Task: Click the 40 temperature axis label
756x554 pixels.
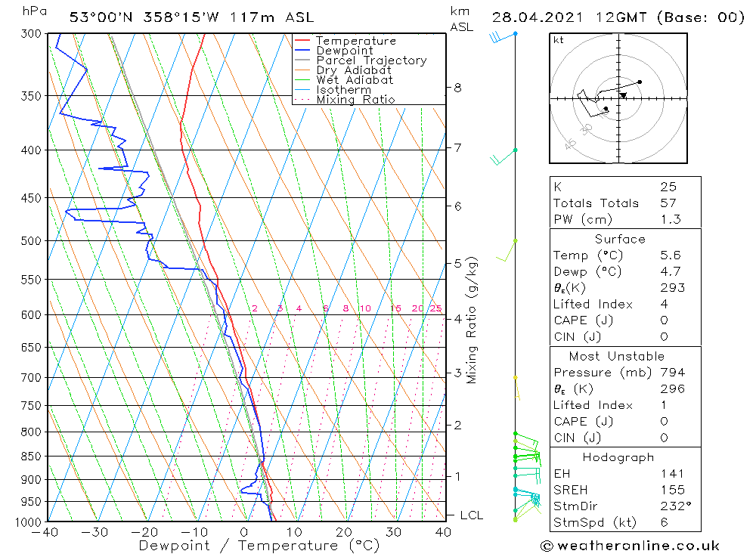Action: click(443, 532)
